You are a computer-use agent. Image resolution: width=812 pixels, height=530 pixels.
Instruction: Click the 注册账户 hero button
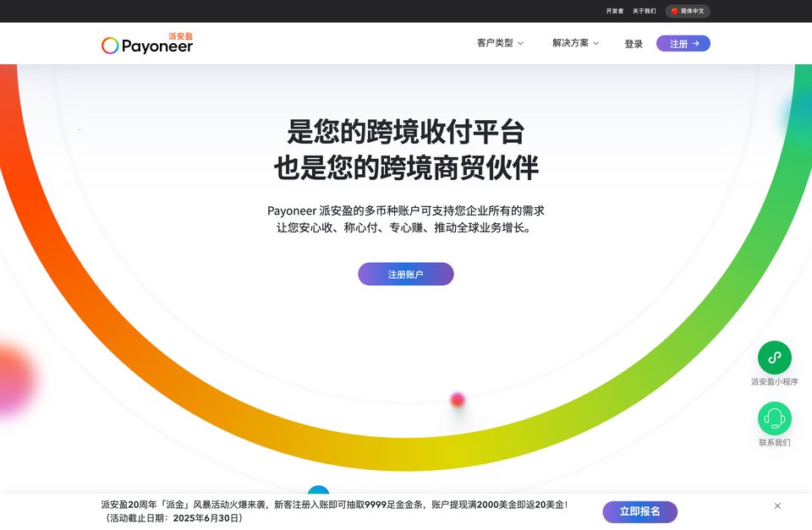405,274
